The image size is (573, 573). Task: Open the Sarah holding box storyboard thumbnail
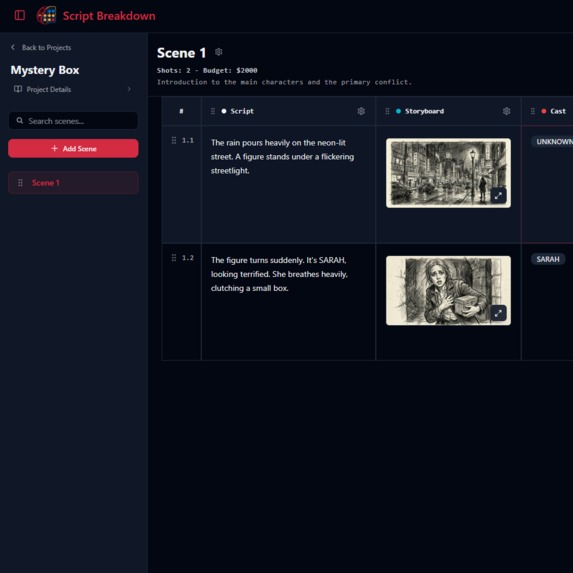(448, 291)
